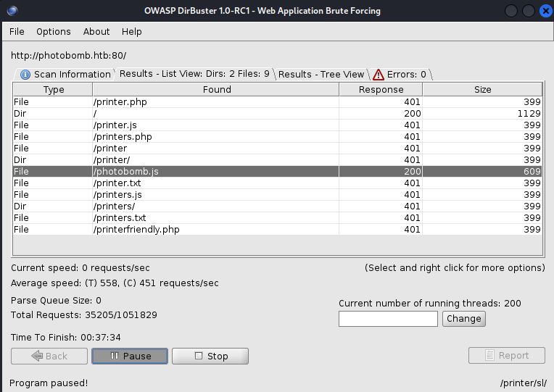The height and width of the screenshot is (392, 554).
Task: Select the /printer.php result row
Action: (x=218, y=102)
